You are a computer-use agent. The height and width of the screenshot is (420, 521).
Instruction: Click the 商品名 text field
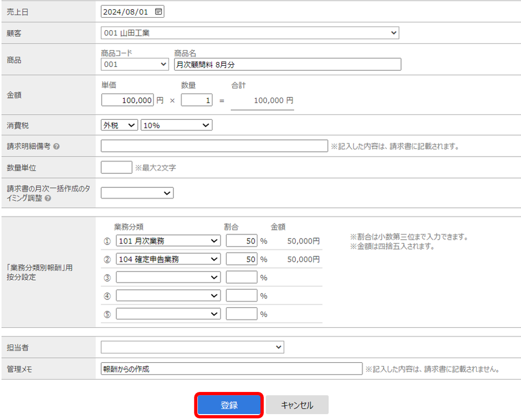[288, 65]
